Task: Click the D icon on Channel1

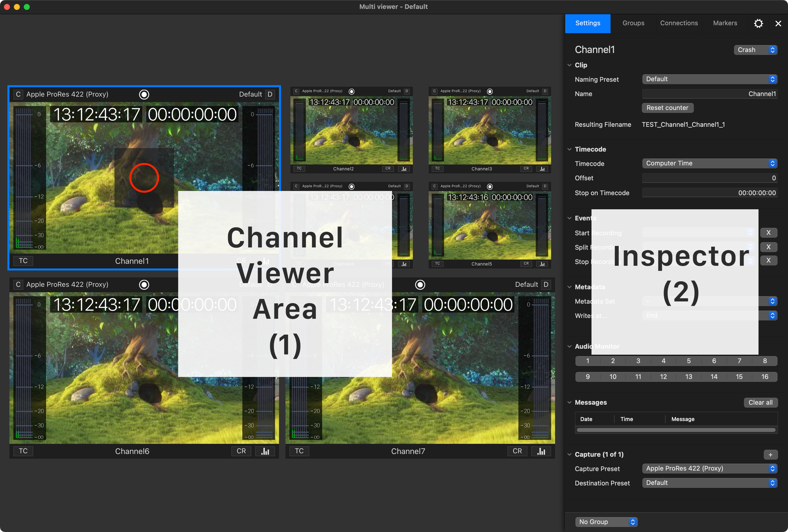Action: tap(270, 95)
